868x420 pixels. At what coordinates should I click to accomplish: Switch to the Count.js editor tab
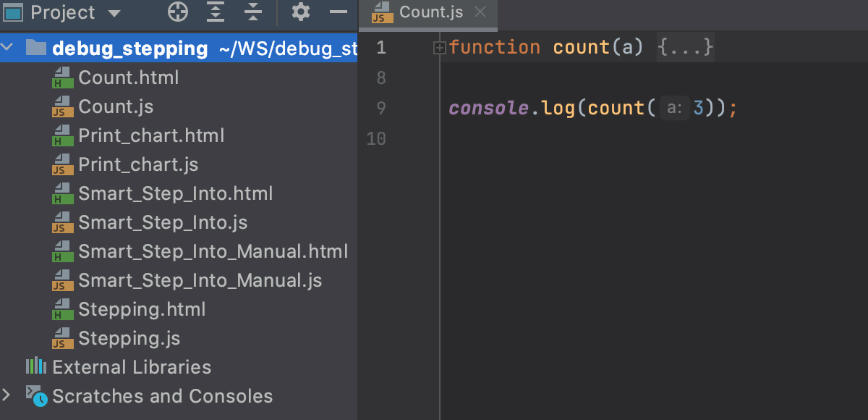432,12
